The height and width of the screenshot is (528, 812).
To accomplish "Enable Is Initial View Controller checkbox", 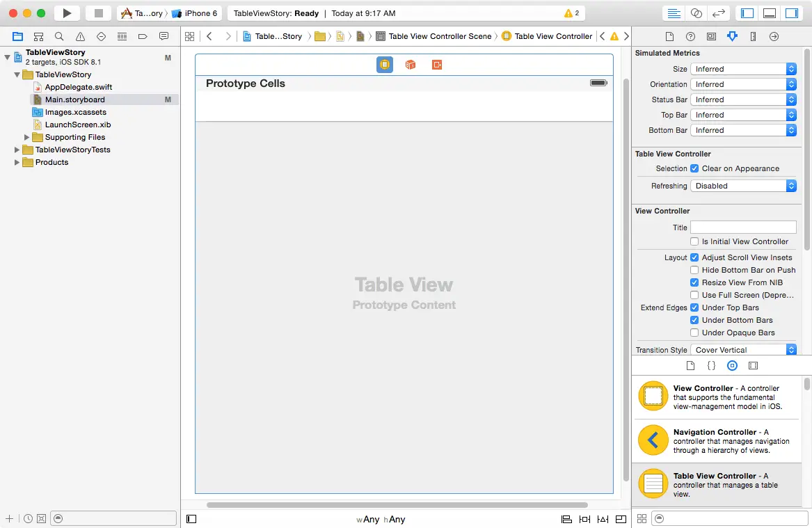I will (694, 241).
